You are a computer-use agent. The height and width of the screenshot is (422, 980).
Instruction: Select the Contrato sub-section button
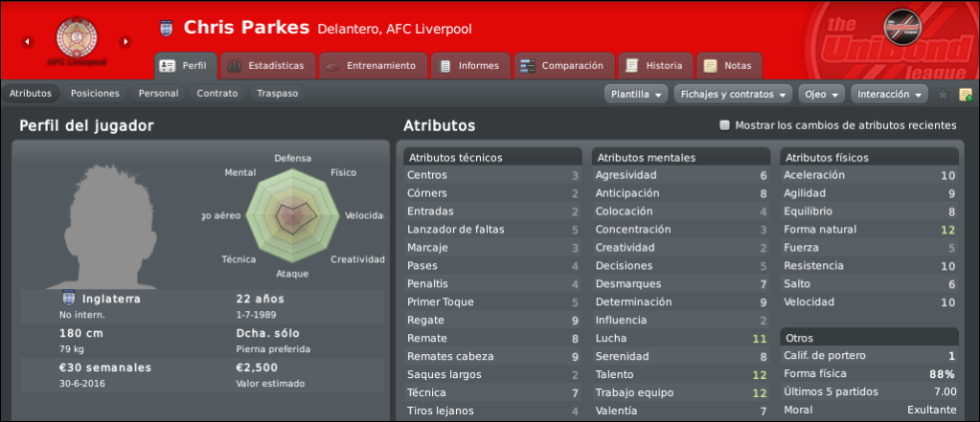pos(217,94)
